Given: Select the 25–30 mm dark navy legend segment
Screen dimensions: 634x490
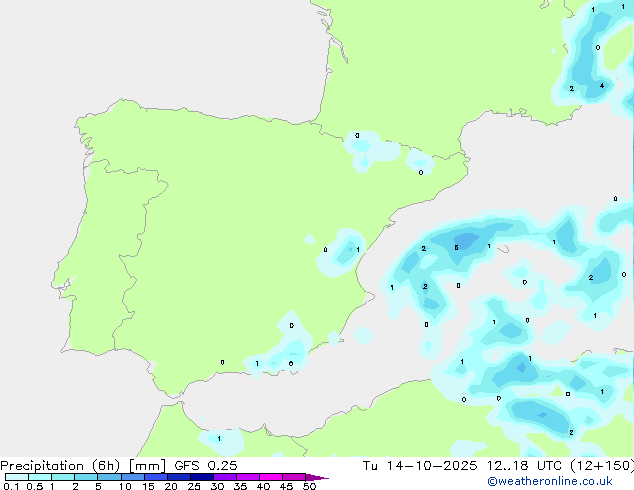Looking at the screenshot, I should pos(202,477).
